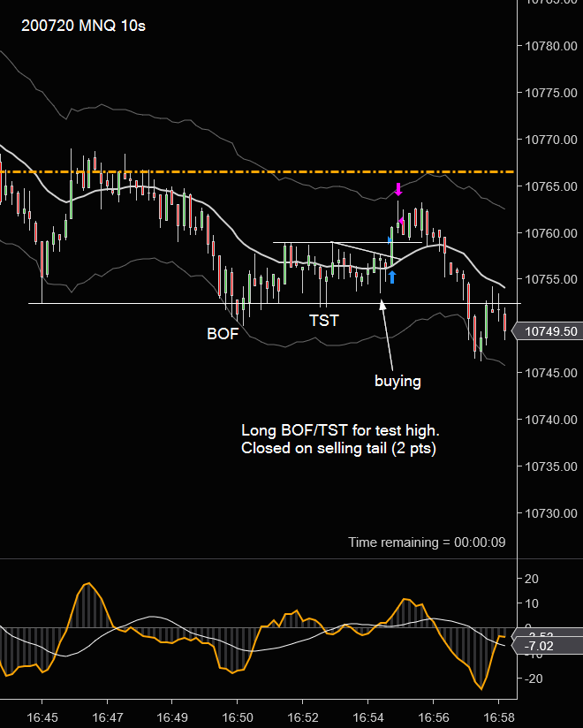The height and width of the screenshot is (728, 583).
Task: Click the 10765.00 price axis label
Action: pyautogui.click(x=550, y=186)
